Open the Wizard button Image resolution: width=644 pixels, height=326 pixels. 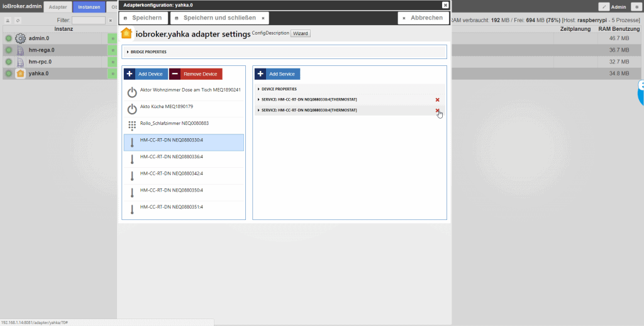(300, 34)
